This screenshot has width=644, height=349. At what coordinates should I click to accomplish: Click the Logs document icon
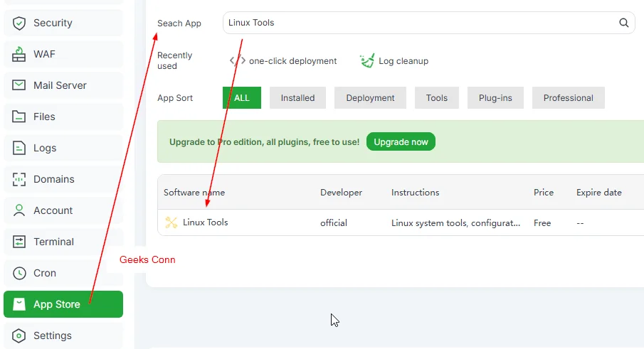click(x=19, y=148)
